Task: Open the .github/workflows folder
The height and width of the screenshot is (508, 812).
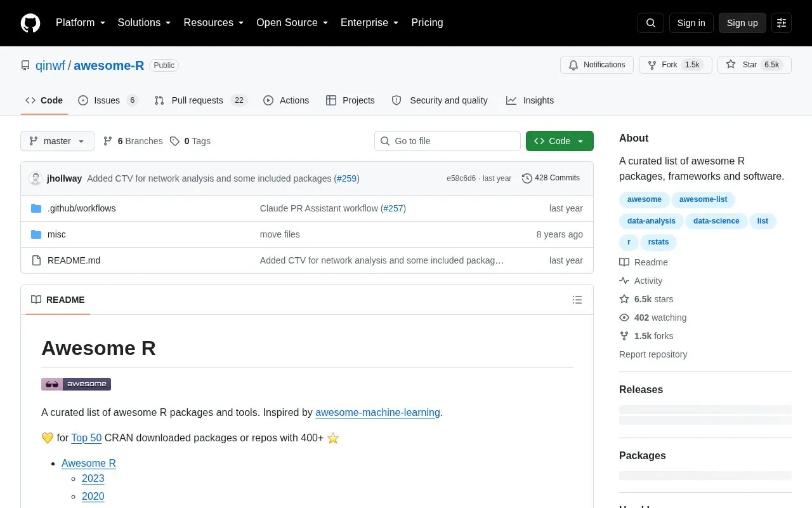Action: [x=81, y=208]
